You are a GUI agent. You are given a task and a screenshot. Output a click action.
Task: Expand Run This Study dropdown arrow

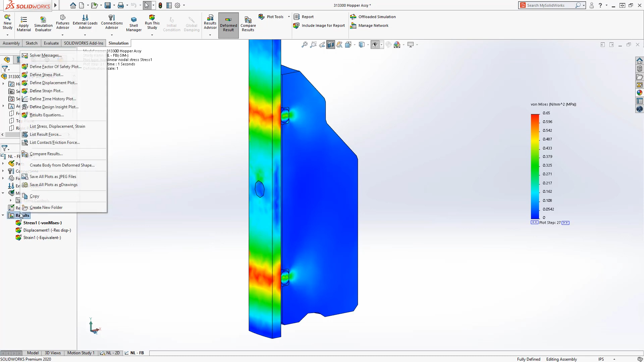pos(152,35)
